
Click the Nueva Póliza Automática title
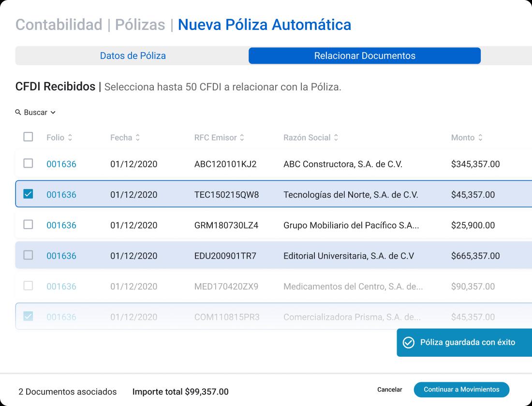coord(265,25)
